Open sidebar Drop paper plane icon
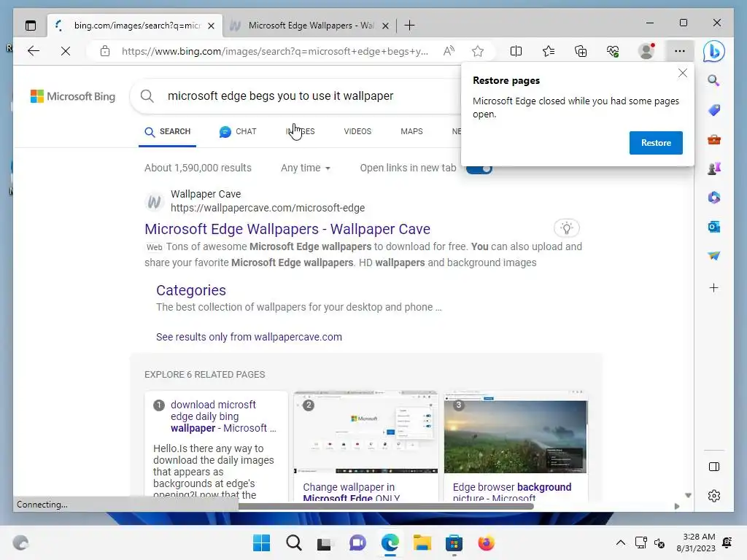This screenshot has width=747, height=560. tap(713, 256)
